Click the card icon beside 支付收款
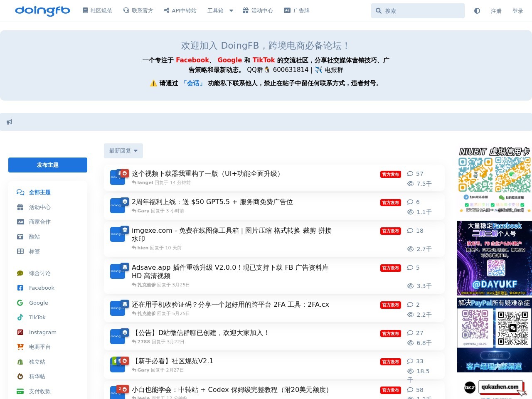 click(20, 392)
